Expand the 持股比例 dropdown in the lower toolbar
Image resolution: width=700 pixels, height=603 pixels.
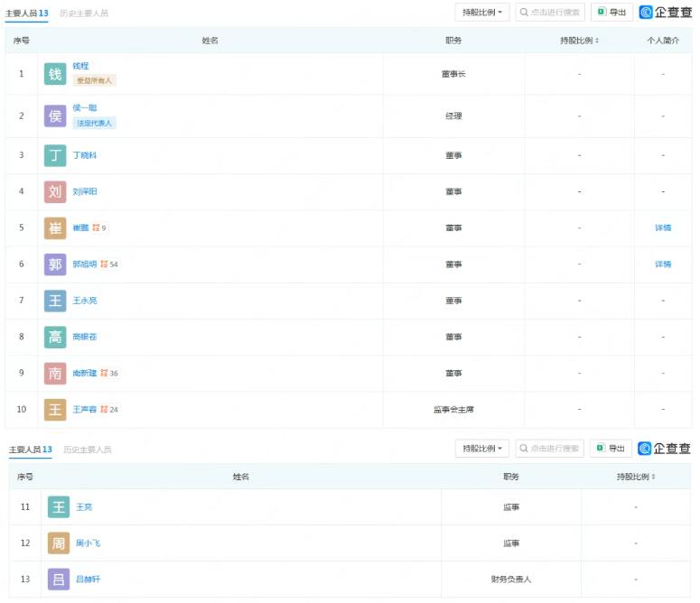click(x=482, y=449)
